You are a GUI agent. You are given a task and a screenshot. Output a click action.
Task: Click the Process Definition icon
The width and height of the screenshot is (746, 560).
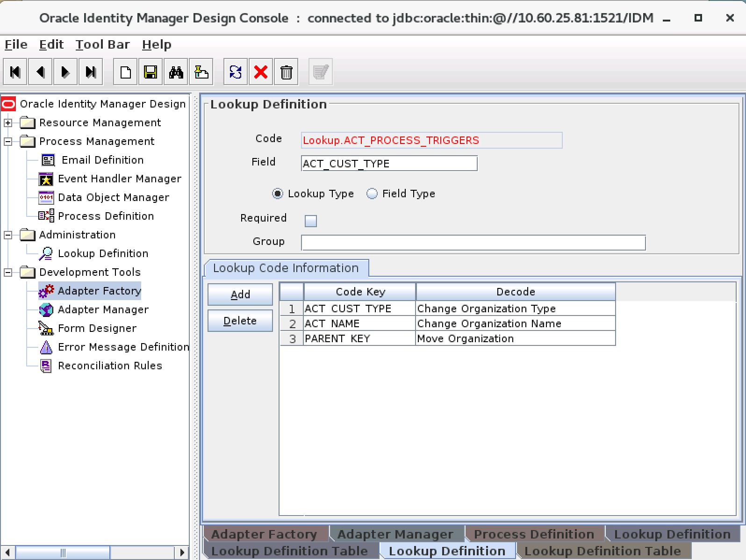pos(46,216)
